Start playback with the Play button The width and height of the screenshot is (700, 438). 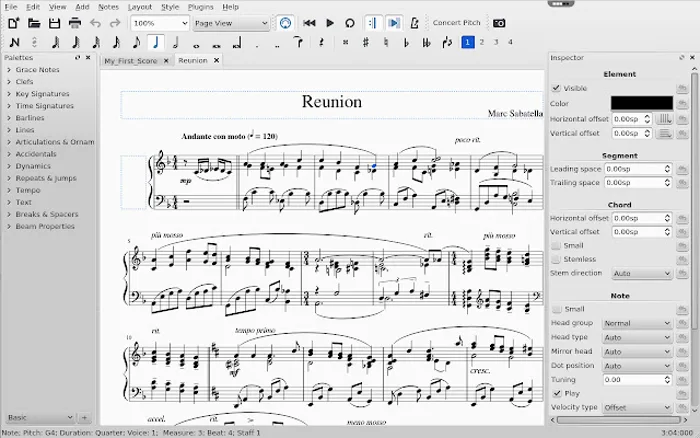(330, 23)
